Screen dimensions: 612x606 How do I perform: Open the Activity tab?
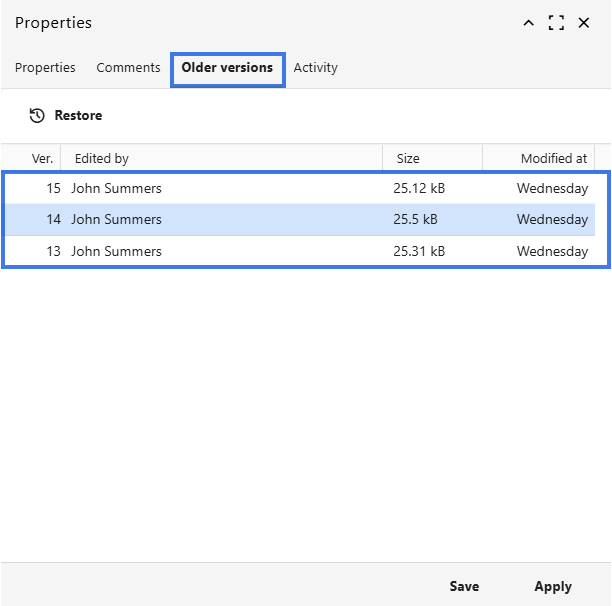[x=315, y=68]
